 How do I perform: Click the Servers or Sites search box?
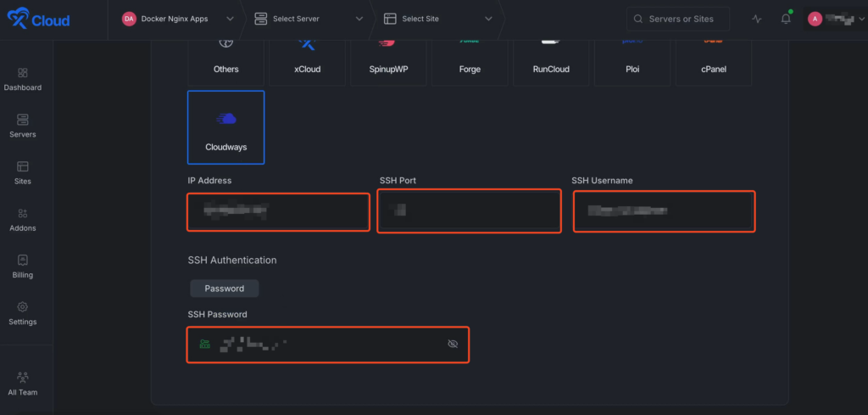pyautogui.click(x=682, y=19)
